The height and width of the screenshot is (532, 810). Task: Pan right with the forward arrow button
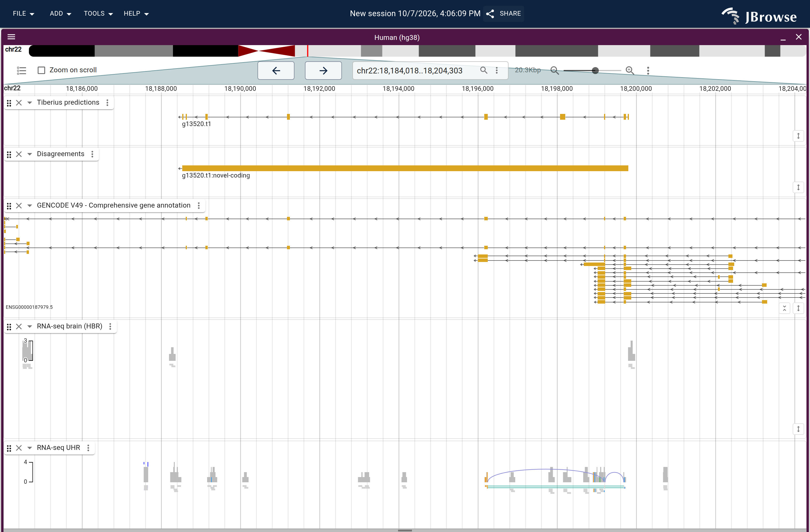(323, 71)
